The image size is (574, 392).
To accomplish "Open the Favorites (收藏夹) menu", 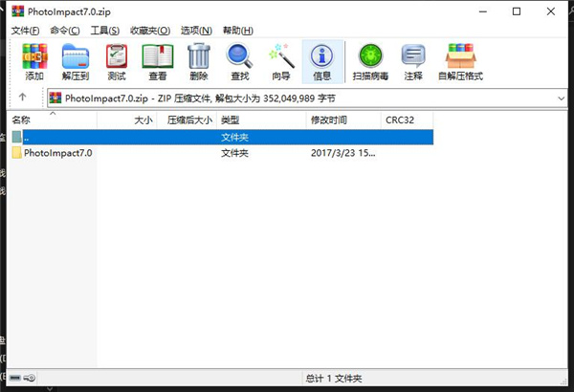I will tap(150, 31).
